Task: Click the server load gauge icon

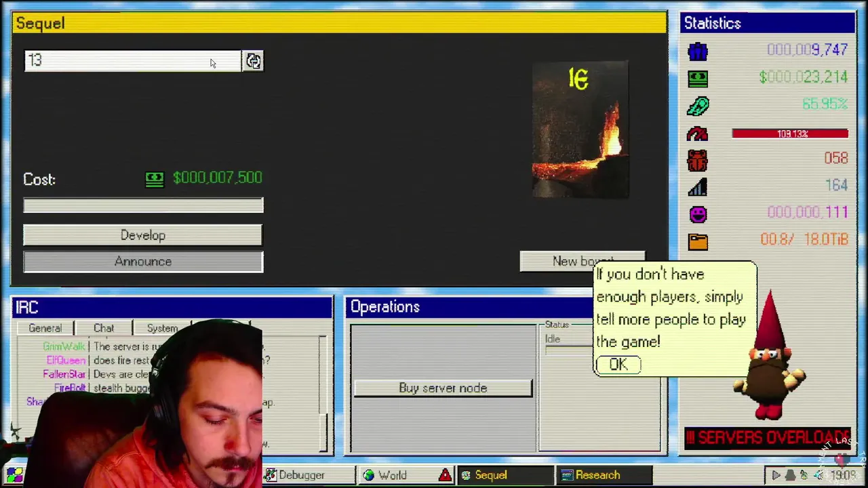Action: [698, 134]
